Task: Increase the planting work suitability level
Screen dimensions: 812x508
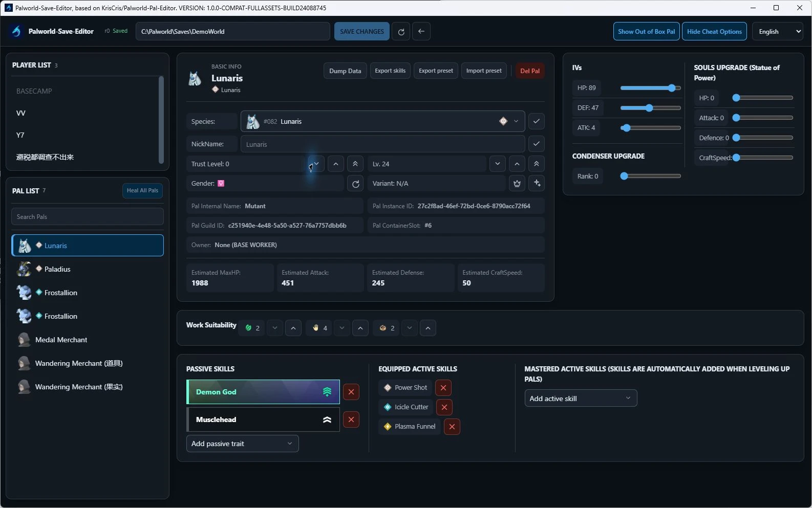Action: 293,328
